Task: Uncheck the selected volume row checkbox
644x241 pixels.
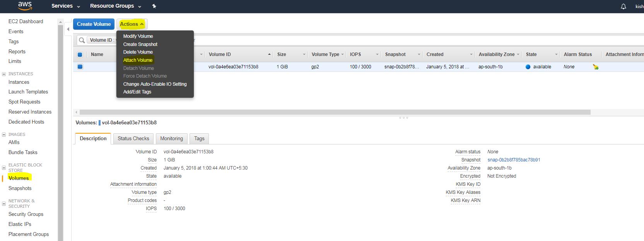Action: pyautogui.click(x=80, y=67)
